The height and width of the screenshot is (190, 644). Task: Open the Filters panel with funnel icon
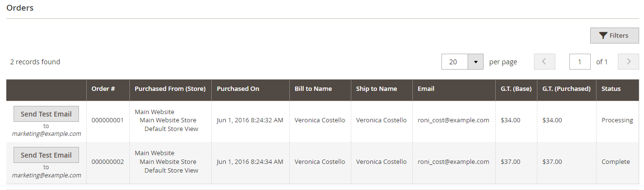[x=614, y=35]
